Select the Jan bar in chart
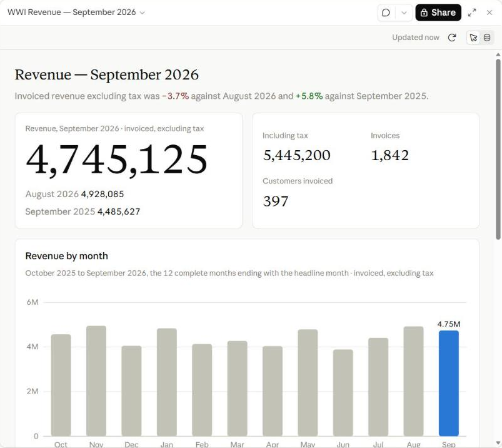Viewport: 502px width, 448px height. coord(166,382)
